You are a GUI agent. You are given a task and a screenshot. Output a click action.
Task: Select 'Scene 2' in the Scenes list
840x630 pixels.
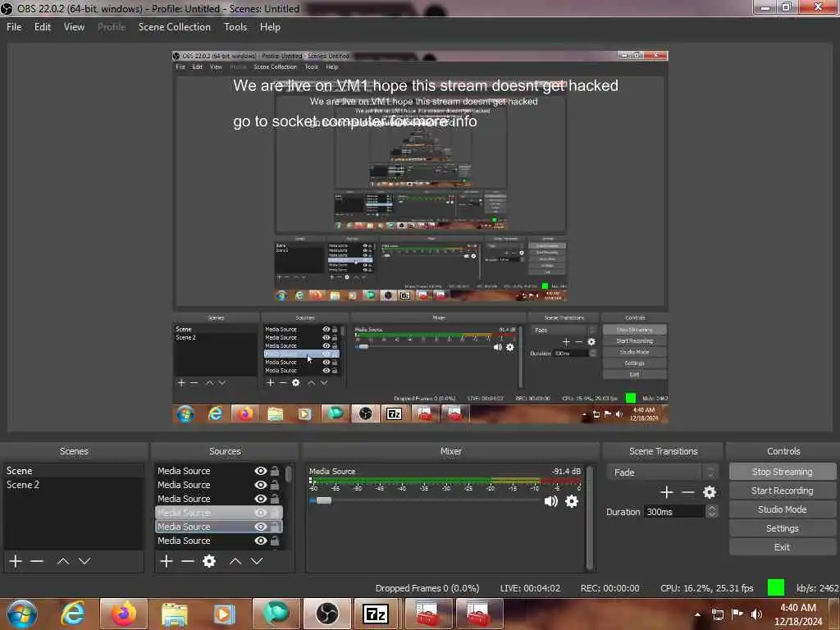click(x=73, y=485)
